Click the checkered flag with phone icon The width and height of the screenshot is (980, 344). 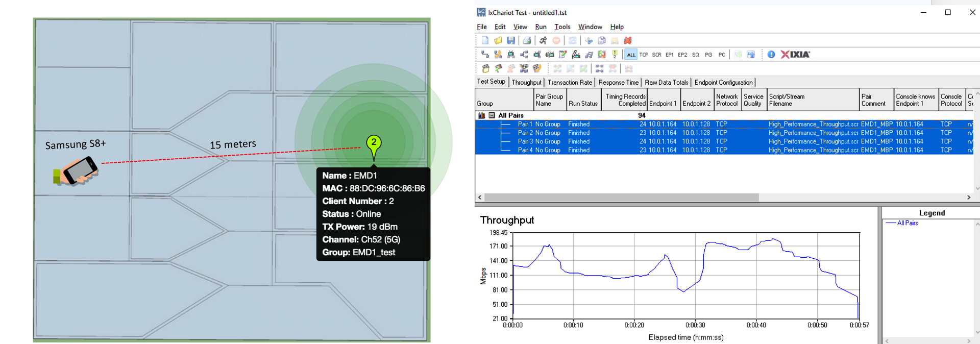537,68
